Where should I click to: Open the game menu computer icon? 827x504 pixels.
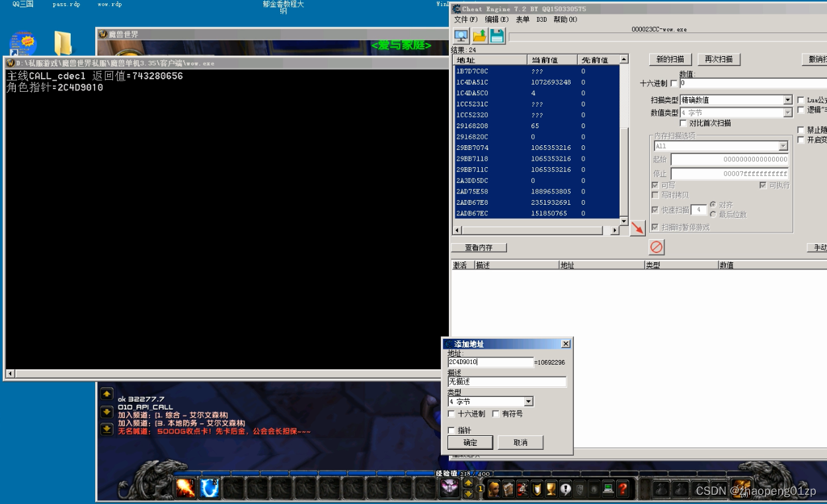click(x=608, y=489)
